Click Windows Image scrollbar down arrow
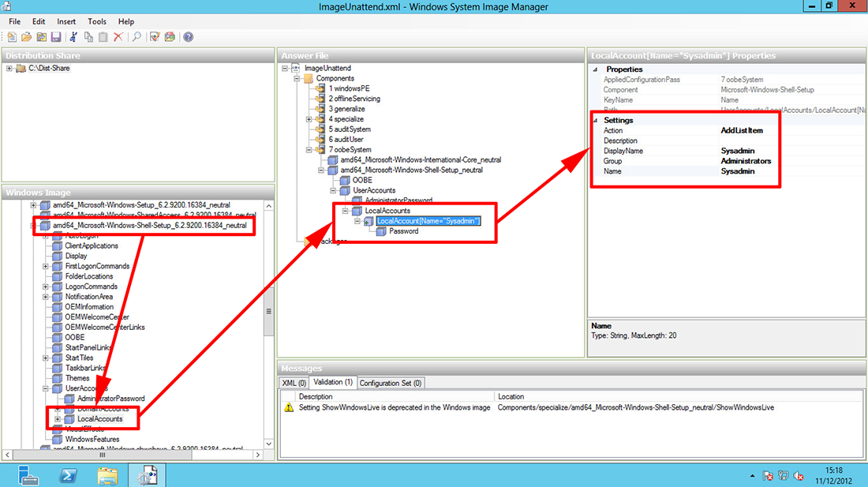The height and width of the screenshot is (487, 868). click(269, 444)
